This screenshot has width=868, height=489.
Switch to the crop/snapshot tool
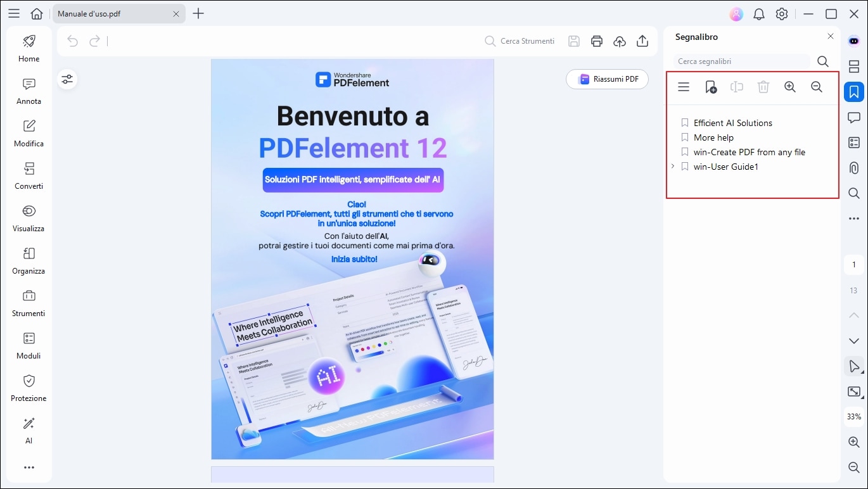[853, 391]
